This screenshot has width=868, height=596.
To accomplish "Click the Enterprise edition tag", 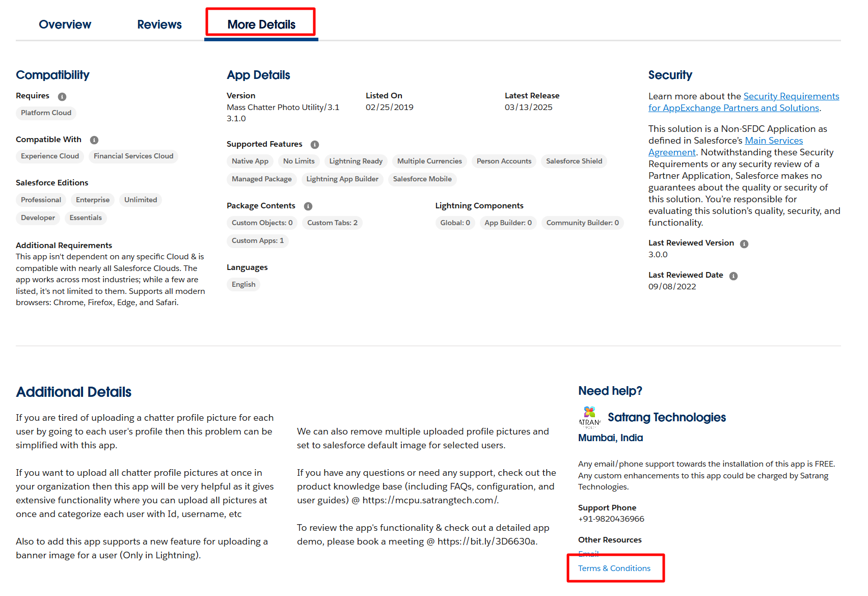I will 93,200.
